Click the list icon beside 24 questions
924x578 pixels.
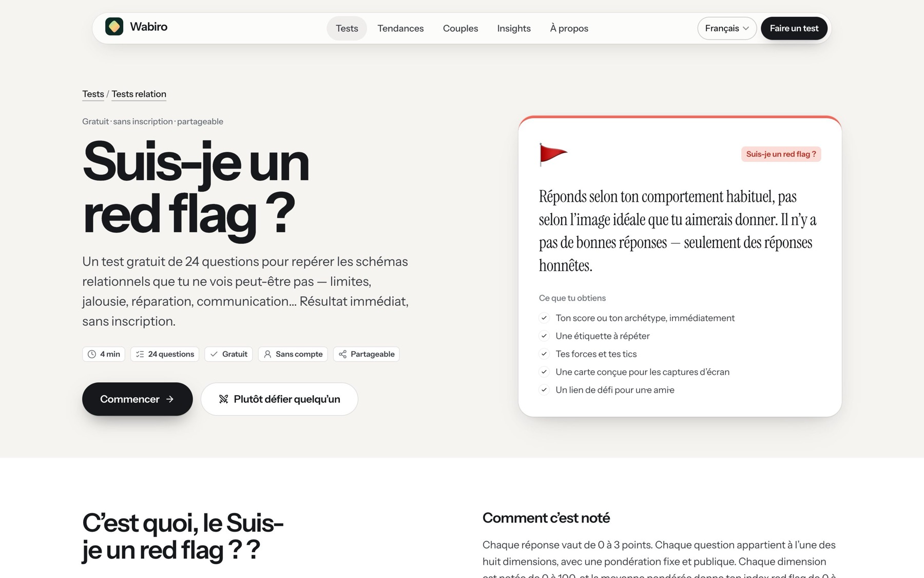140,354
